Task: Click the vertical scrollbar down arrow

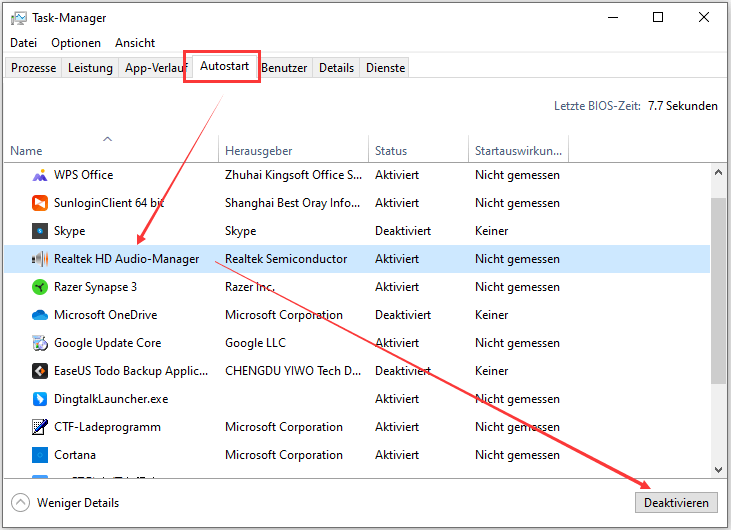Action: click(x=718, y=468)
